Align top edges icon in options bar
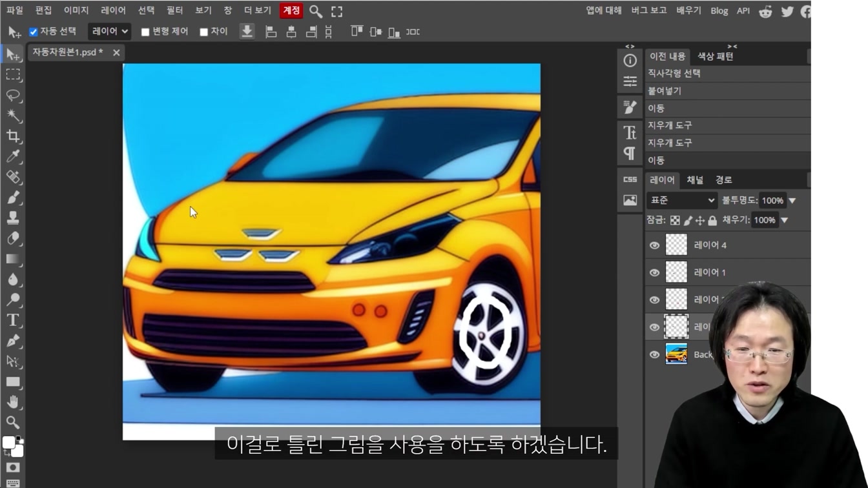 (x=356, y=31)
